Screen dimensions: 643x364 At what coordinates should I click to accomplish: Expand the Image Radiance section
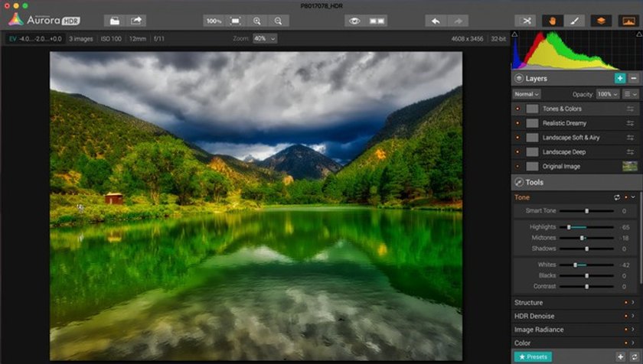coord(576,330)
